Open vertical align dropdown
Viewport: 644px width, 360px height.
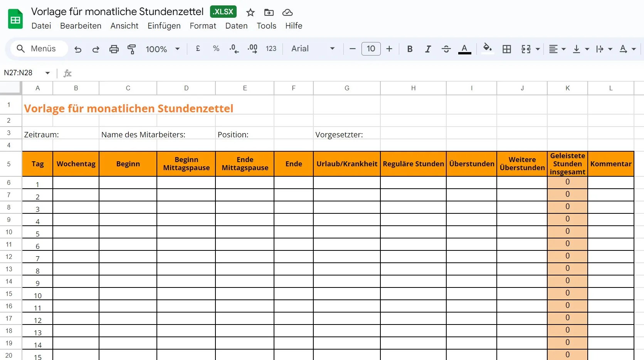coord(581,49)
